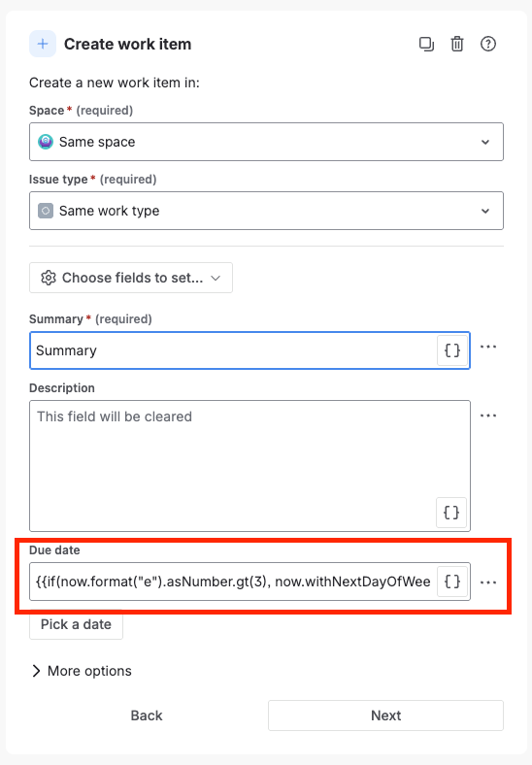Viewport: 532px width, 765px height.
Task: Click the duplicate component icon
Action: [x=426, y=44]
